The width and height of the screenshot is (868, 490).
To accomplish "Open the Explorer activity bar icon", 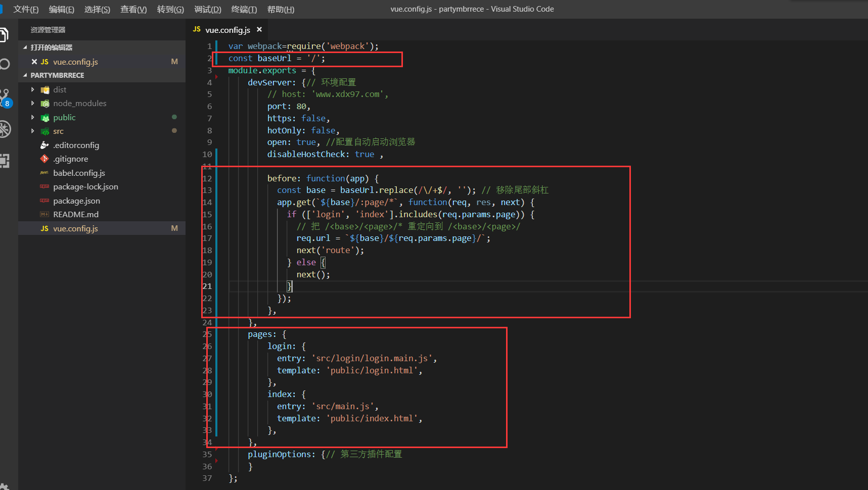I will 4,34.
